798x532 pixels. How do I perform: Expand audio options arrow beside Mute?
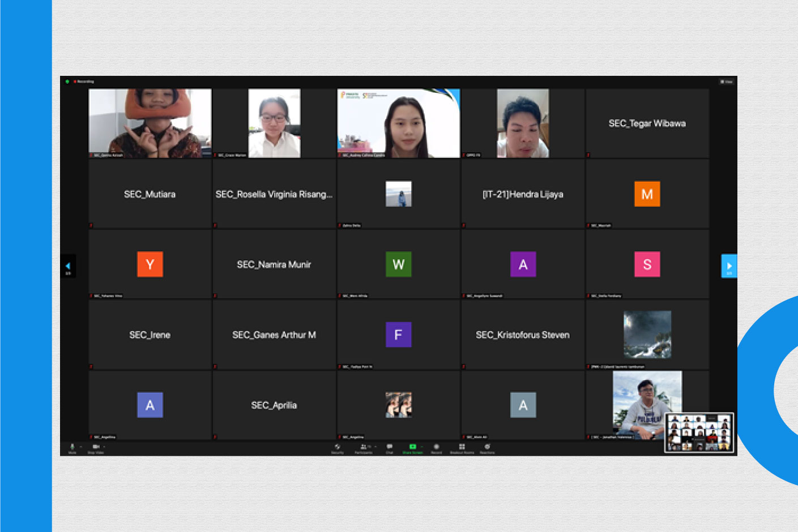(x=80, y=447)
